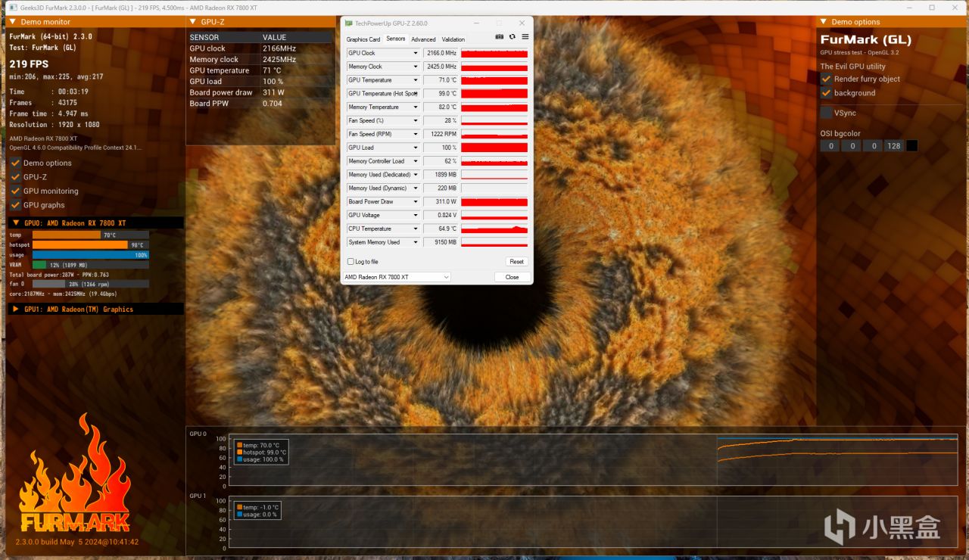Image resolution: width=969 pixels, height=560 pixels.
Task: Open the GPU Voltage sensor dropdown
Action: click(x=415, y=216)
